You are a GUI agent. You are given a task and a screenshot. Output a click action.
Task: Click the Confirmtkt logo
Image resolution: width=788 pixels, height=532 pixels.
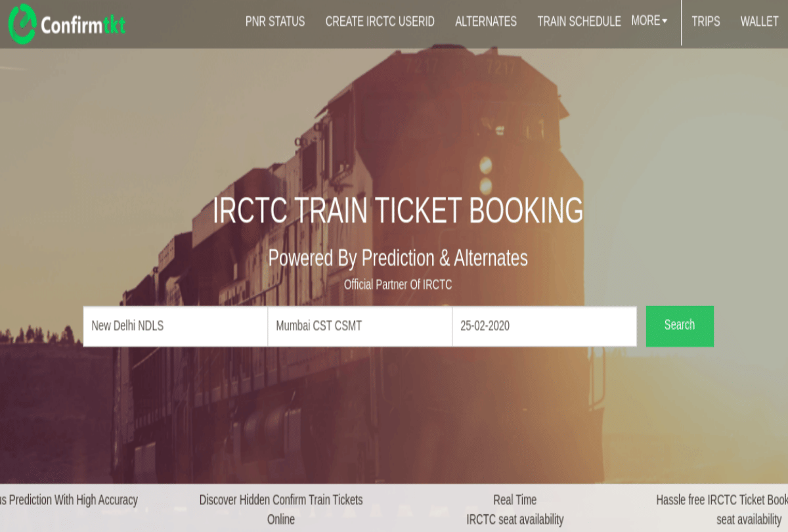click(67, 24)
